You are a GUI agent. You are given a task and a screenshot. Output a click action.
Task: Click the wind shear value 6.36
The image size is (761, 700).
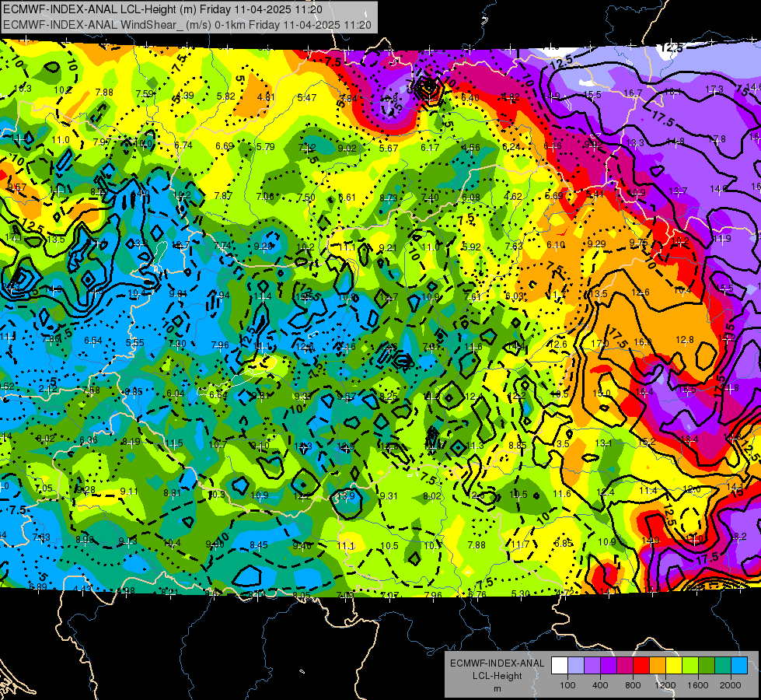pos(89,440)
